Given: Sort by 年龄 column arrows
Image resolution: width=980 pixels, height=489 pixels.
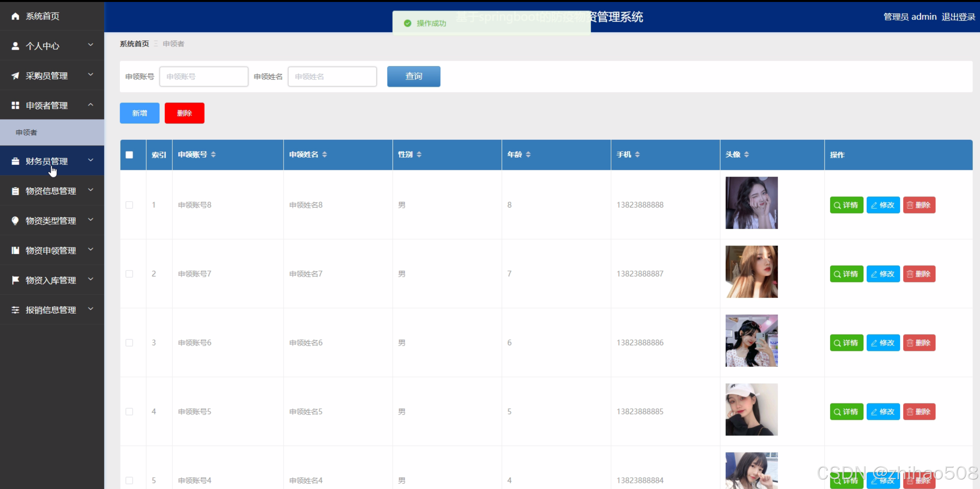Looking at the screenshot, I should [528, 155].
